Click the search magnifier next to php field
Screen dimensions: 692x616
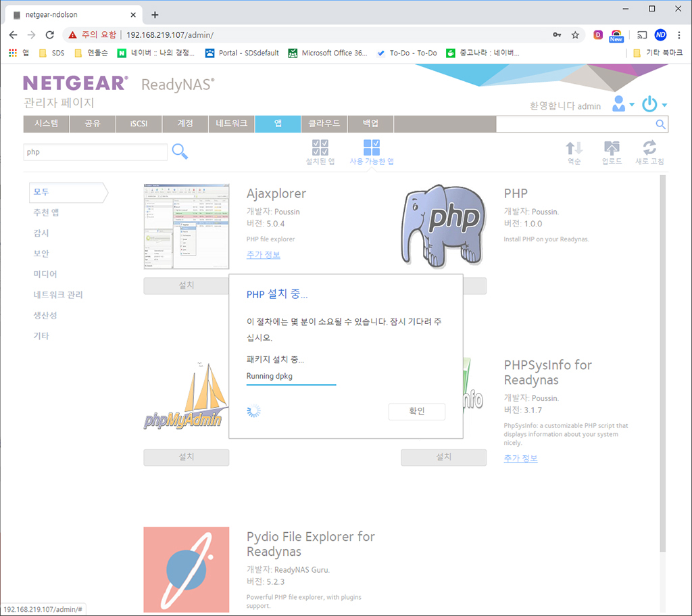[x=180, y=151]
